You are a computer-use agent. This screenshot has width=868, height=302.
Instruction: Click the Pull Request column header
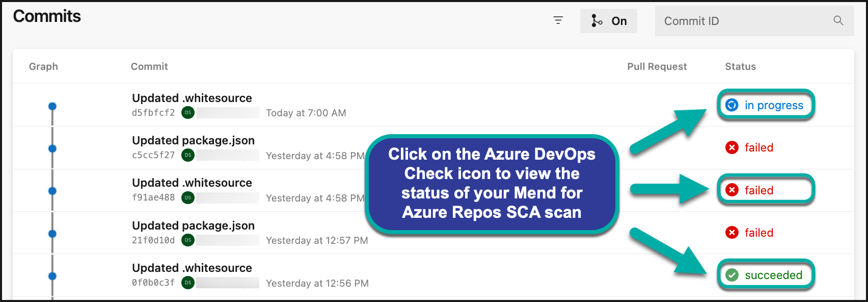657,66
